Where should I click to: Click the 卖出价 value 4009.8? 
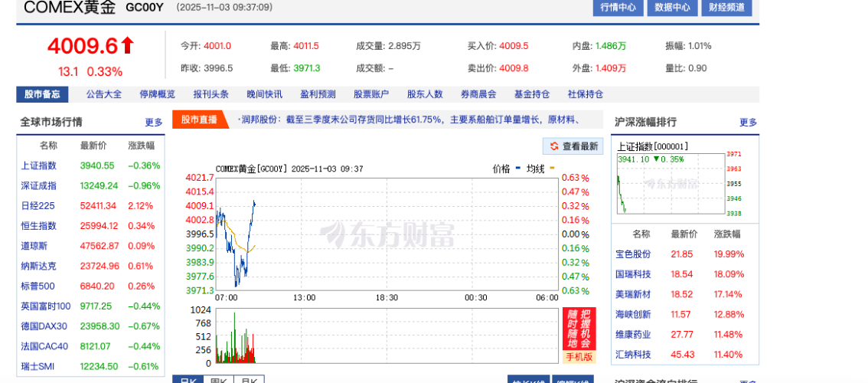click(x=514, y=68)
